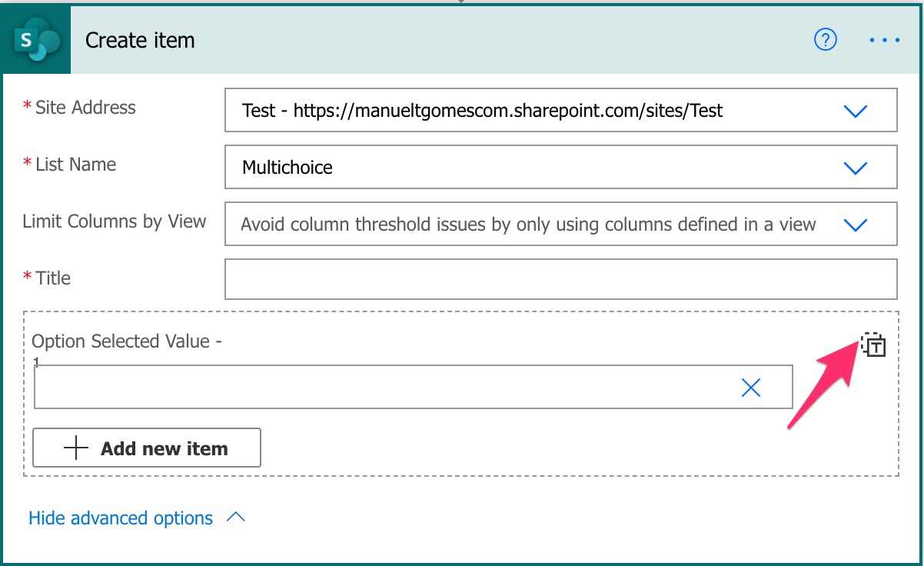Click the Test site URL value text
Viewport: 924px width, 566px height.
click(483, 111)
